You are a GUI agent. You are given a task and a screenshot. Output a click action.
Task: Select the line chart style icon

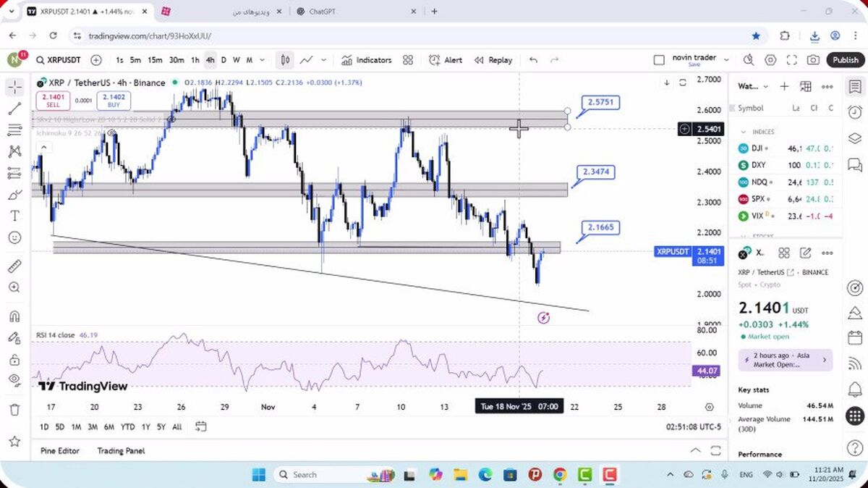[307, 60]
